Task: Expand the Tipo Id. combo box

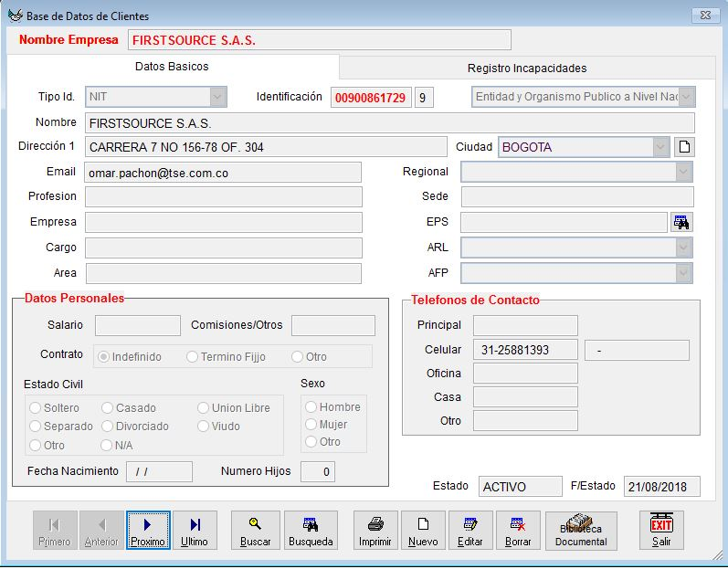Action: 217,97
